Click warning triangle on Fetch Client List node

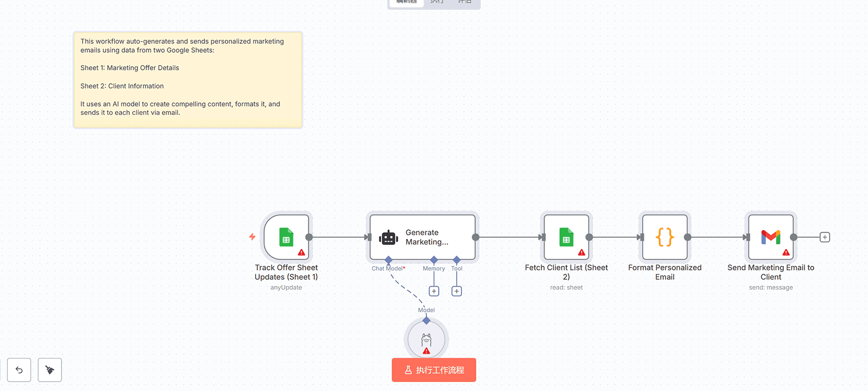tap(582, 252)
